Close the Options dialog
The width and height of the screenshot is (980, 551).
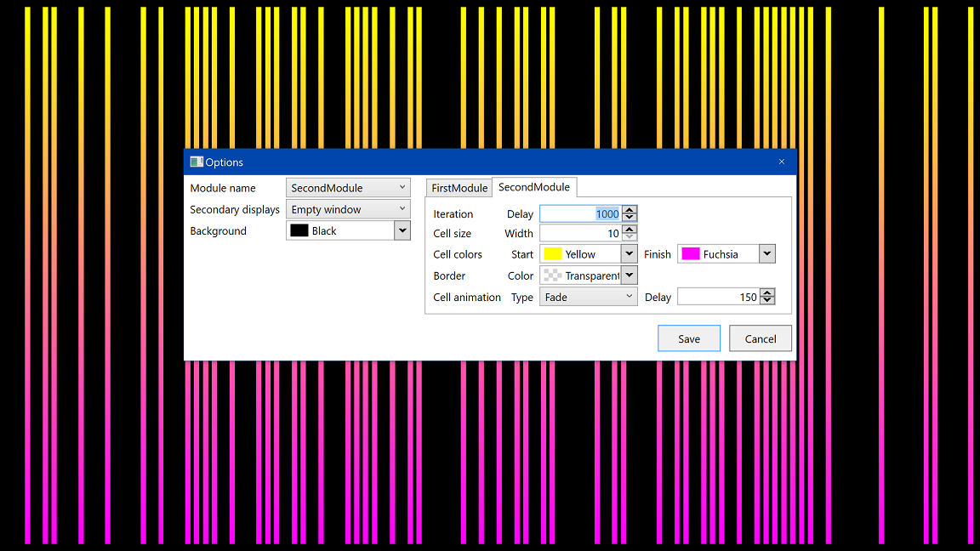(x=781, y=162)
